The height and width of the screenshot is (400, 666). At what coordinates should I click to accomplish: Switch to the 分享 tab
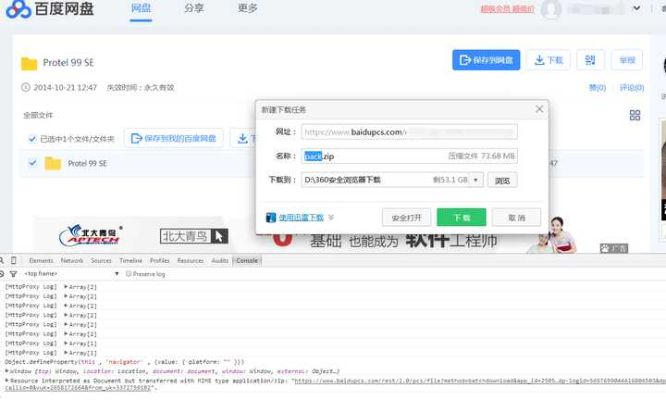[x=194, y=8]
